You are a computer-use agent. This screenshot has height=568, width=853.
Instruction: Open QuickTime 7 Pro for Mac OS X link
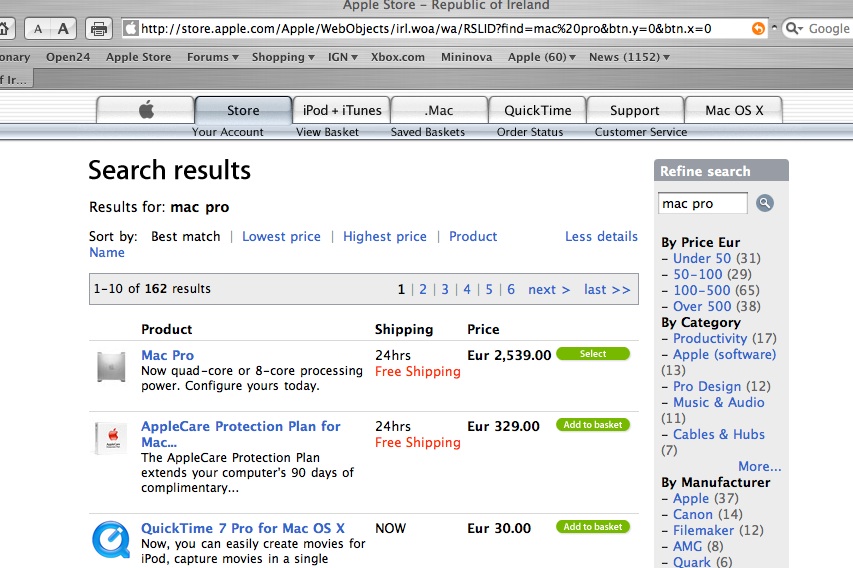(243, 528)
